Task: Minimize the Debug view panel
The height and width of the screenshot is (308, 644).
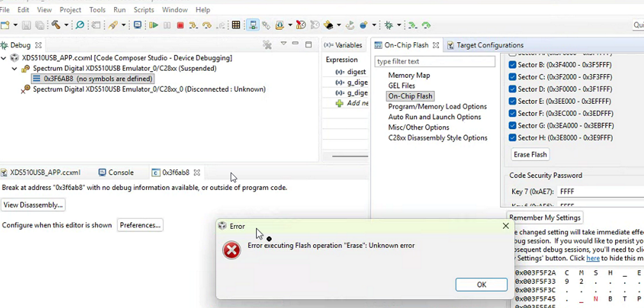Action: tap(295, 44)
